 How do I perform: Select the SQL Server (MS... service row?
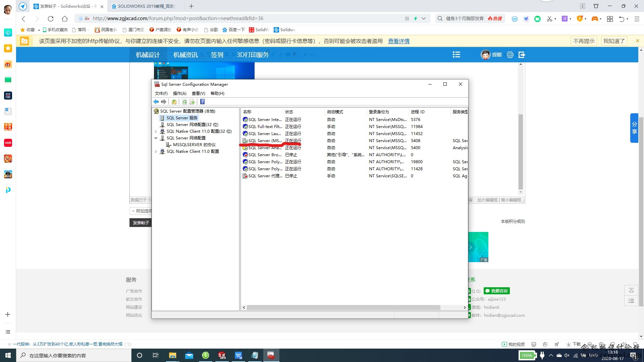(354, 141)
